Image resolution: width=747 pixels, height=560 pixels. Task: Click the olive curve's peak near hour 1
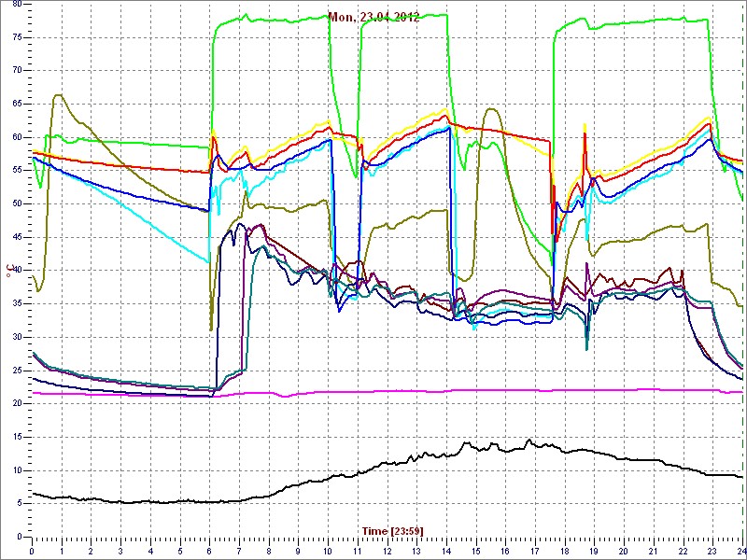(59, 95)
